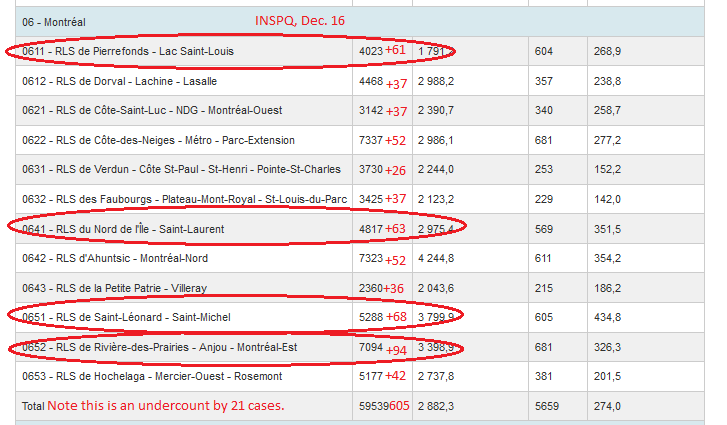
Task: Click total value 274,0
Action: [607, 406]
